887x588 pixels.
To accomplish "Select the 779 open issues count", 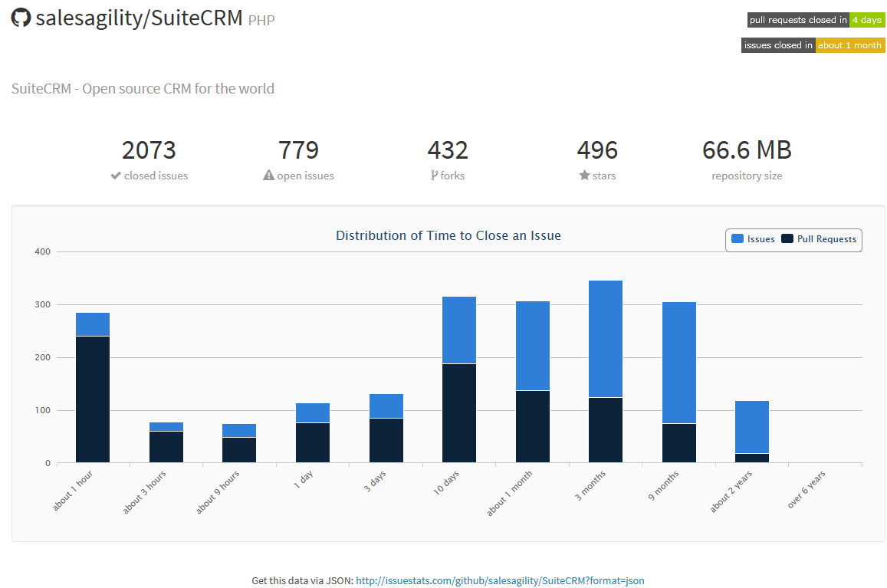I will click(x=299, y=150).
